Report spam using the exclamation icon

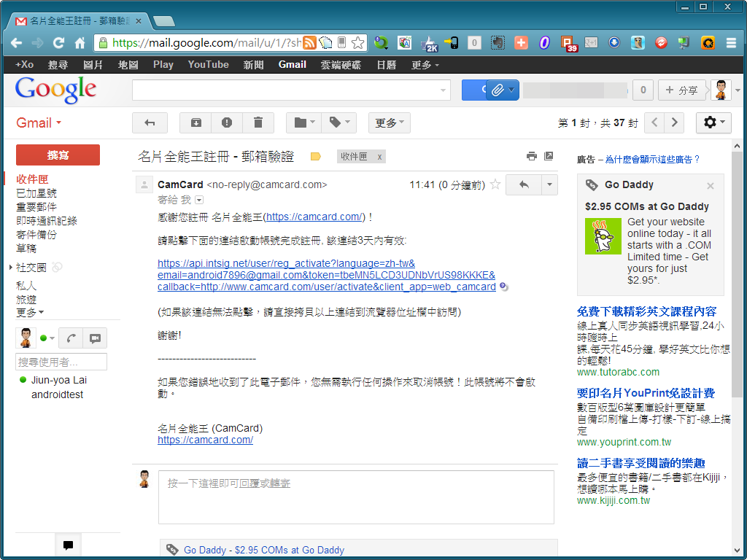click(x=227, y=122)
